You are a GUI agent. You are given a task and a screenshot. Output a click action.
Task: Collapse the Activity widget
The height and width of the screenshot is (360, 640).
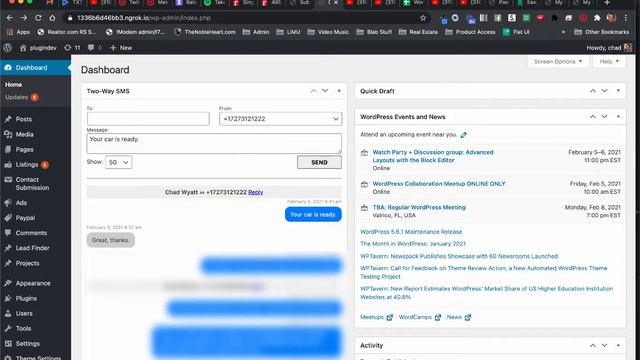(618, 345)
